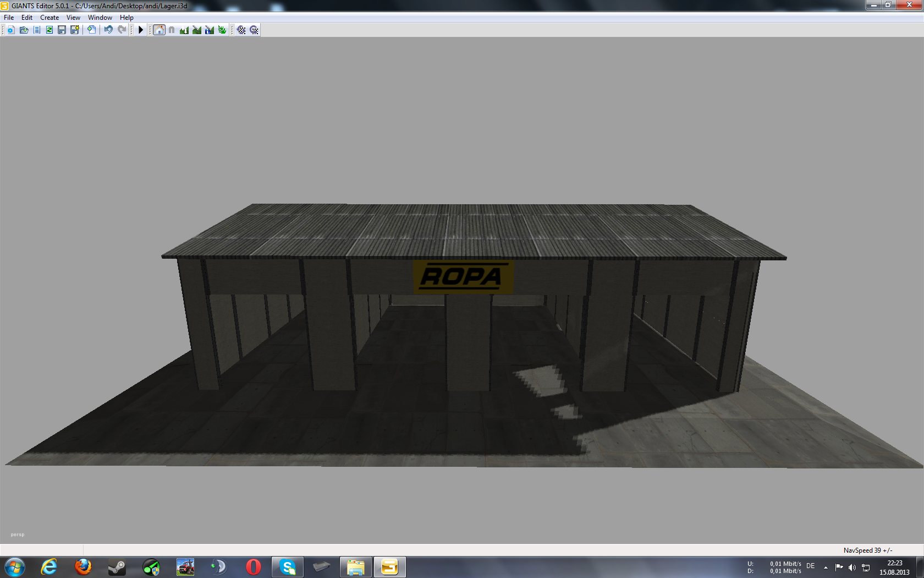
Task: Click the import page with plus icon
Action: click(x=91, y=30)
